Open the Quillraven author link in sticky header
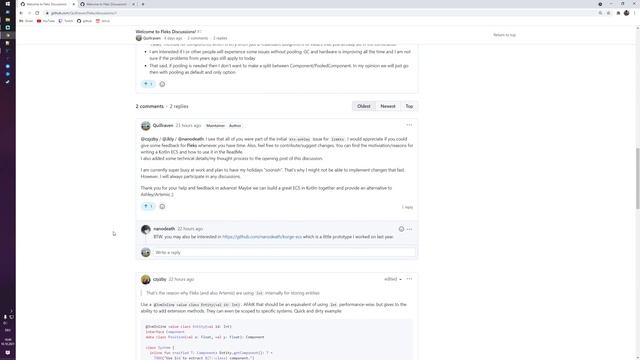 151,38
